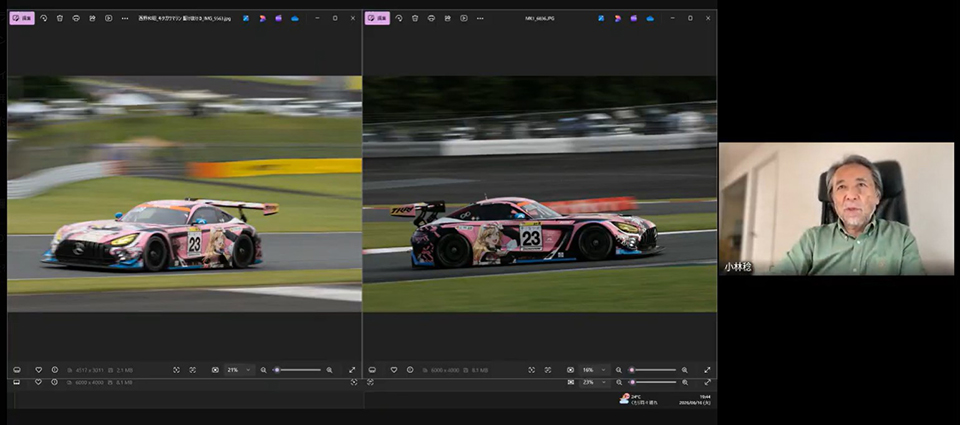Click the weather widget showing 24°C
Viewport: 960px width, 425px height.
[635, 399]
